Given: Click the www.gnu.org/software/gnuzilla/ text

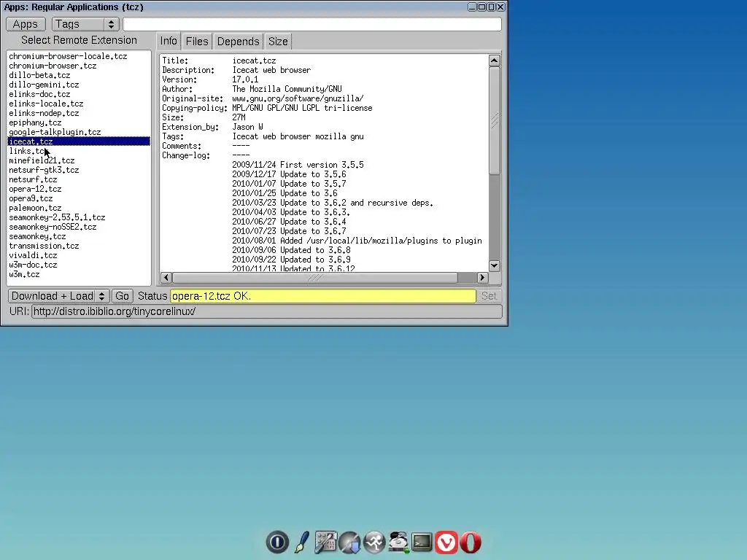Looking at the screenshot, I should click(x=298, y=98).
